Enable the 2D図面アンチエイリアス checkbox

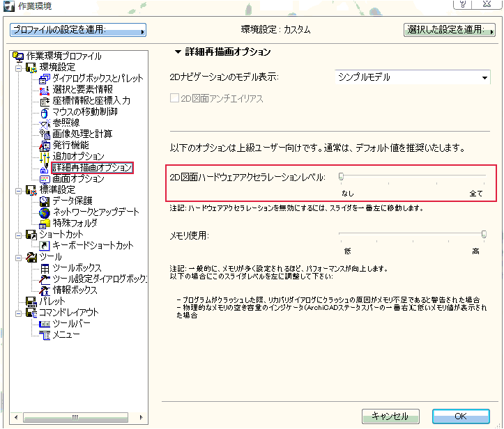coord(175,99)
